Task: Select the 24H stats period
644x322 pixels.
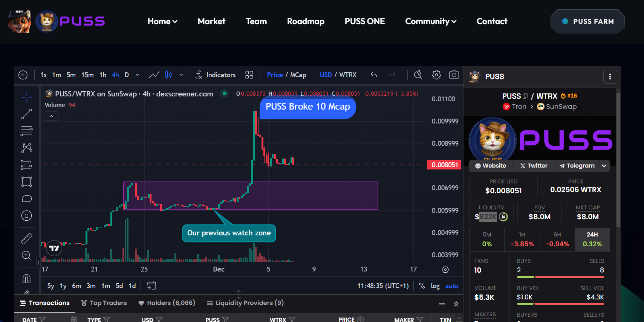Action: click(592, 240)
